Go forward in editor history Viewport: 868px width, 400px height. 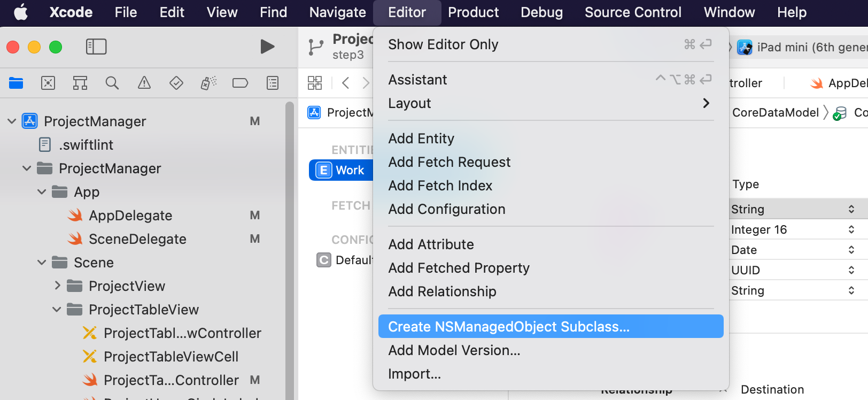click(366, 83)
